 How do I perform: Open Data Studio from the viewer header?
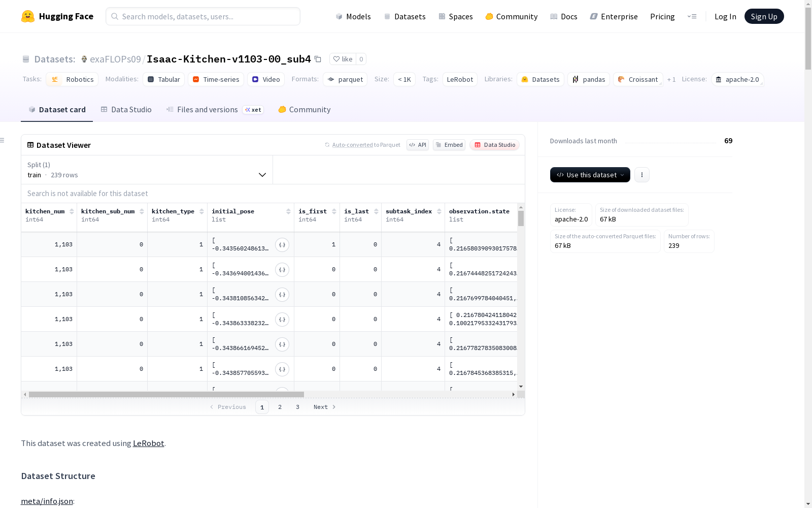494,145
